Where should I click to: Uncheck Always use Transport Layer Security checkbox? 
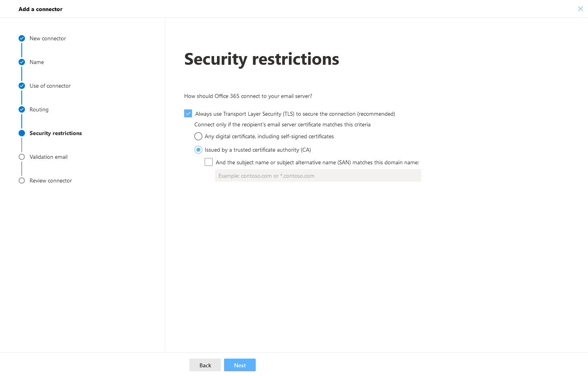click(188, 114)
